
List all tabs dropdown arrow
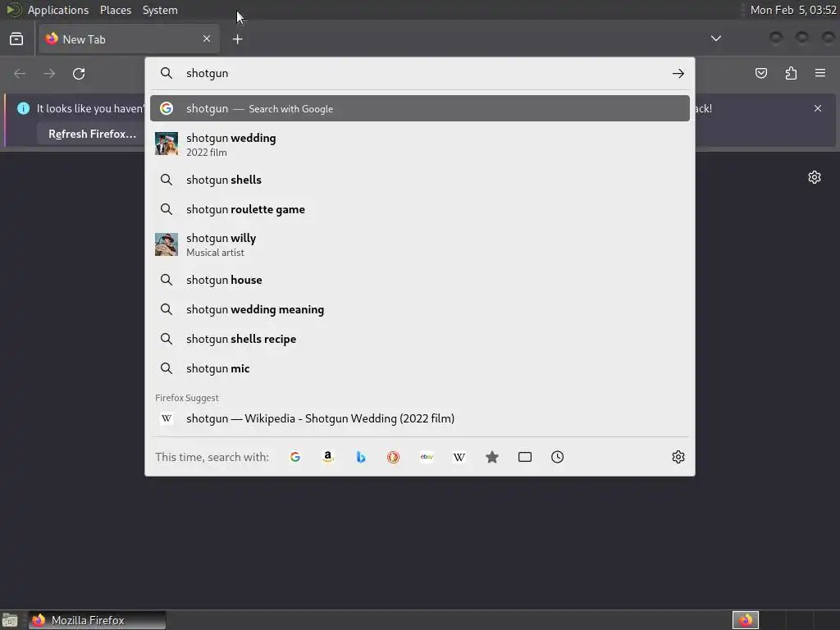tap(715, 39)
